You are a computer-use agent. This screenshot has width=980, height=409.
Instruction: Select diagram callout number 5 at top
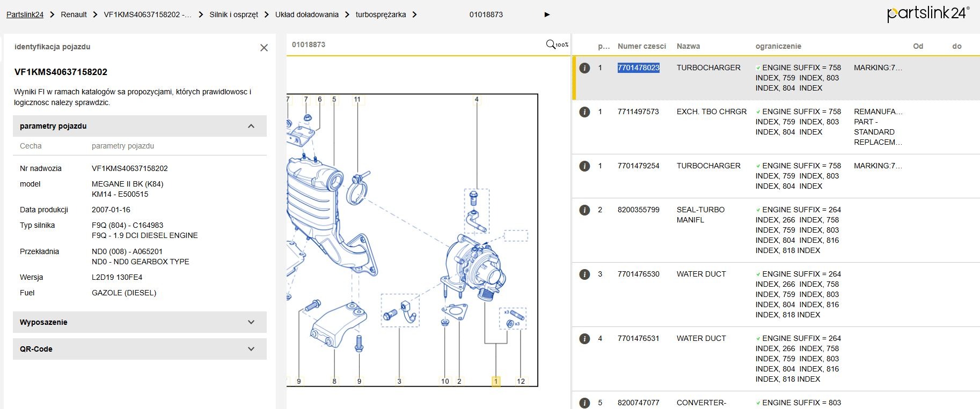coord(334,99)
